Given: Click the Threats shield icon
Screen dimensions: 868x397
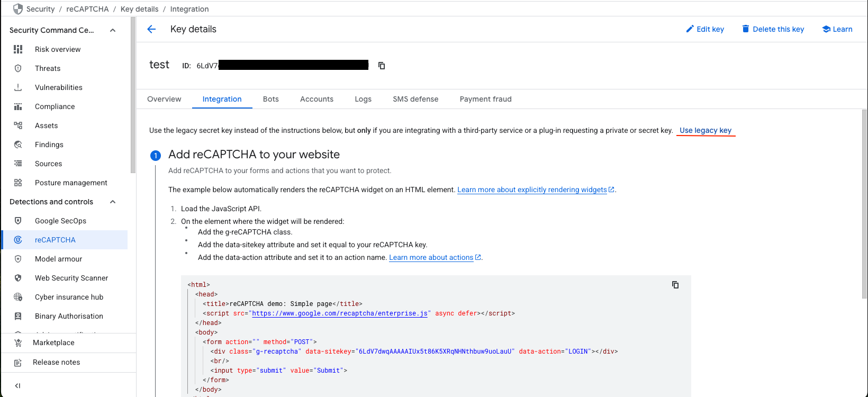Looking at the screenshot, I should click(18, 68).
